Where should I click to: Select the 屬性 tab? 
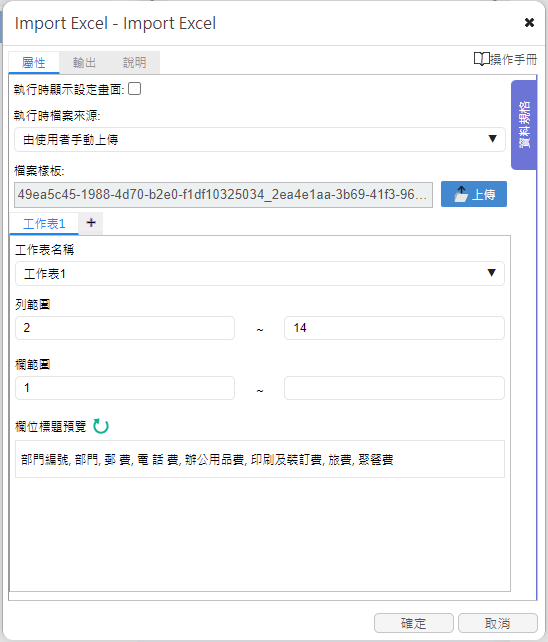[x=34, y=63]
